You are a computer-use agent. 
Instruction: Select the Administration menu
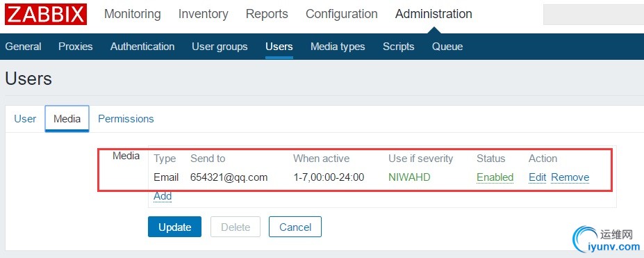pos(434,14)
